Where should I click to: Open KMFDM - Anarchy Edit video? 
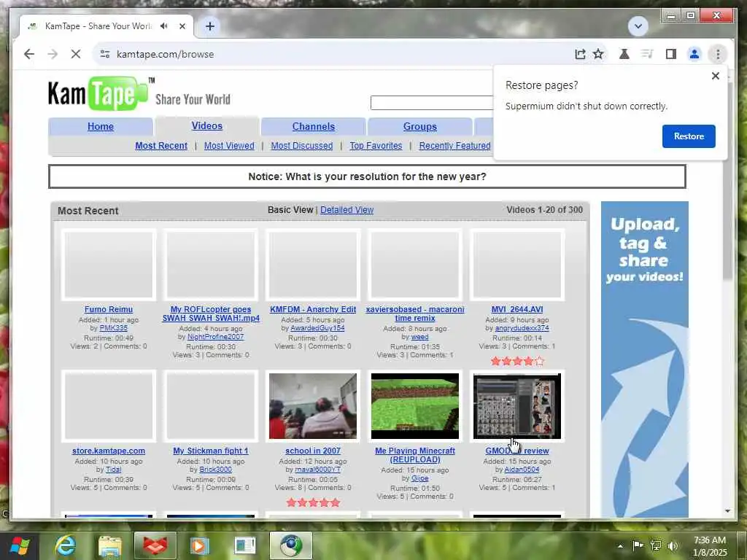(313, 309)
